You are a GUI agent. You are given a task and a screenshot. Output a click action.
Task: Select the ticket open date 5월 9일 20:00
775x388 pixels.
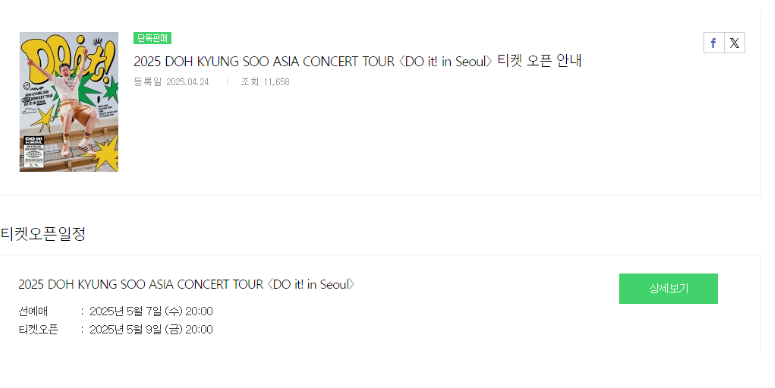151,330
